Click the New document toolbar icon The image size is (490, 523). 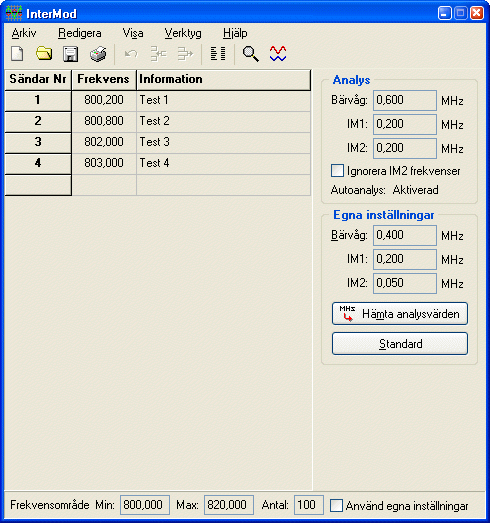pos(17,54)
